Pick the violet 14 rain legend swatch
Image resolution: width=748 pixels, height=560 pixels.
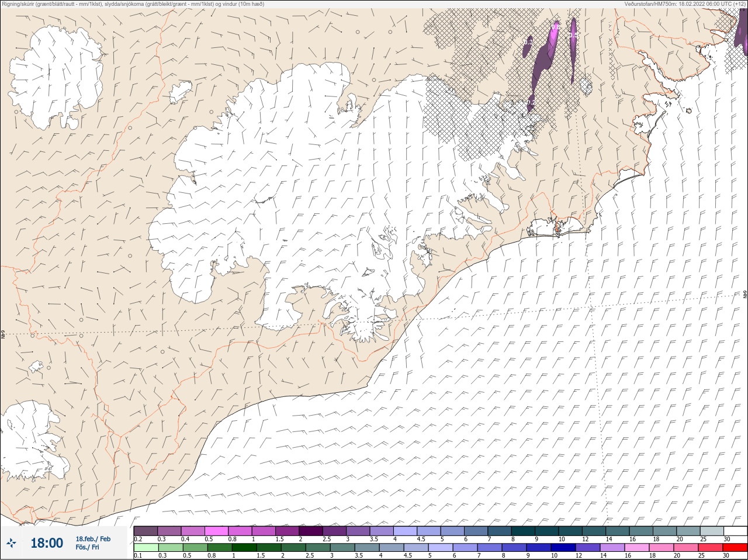(612, 548)
